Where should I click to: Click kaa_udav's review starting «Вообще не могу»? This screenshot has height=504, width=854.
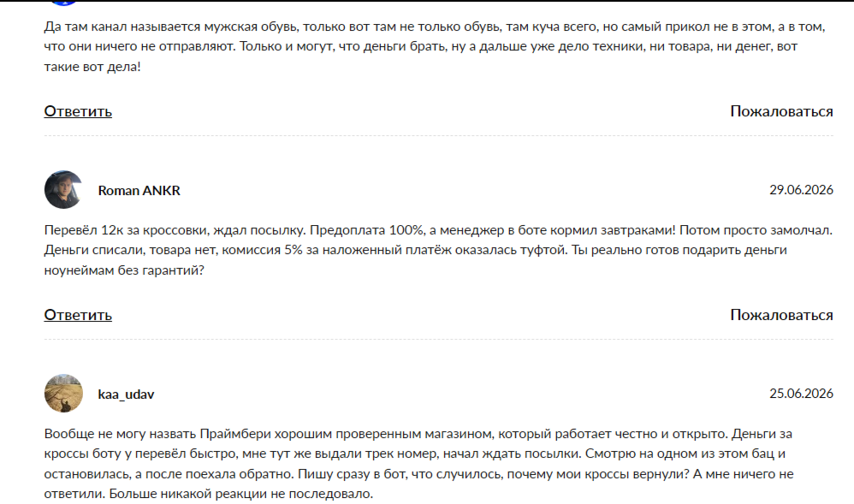(418, 464)
